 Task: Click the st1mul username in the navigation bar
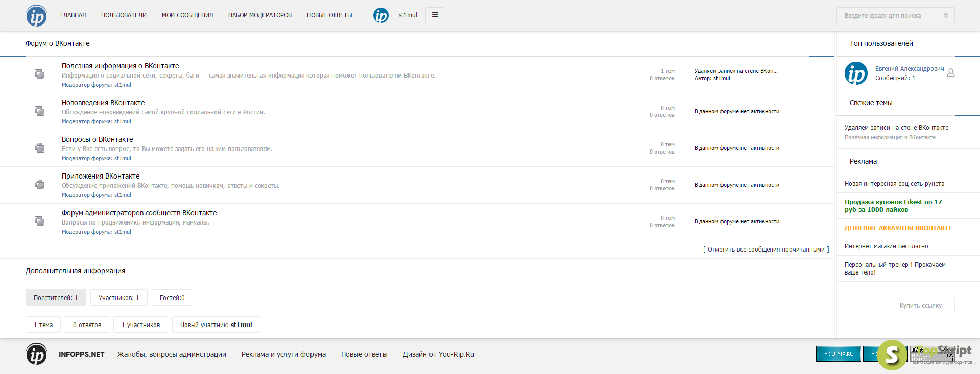click(x=408, y=15)
